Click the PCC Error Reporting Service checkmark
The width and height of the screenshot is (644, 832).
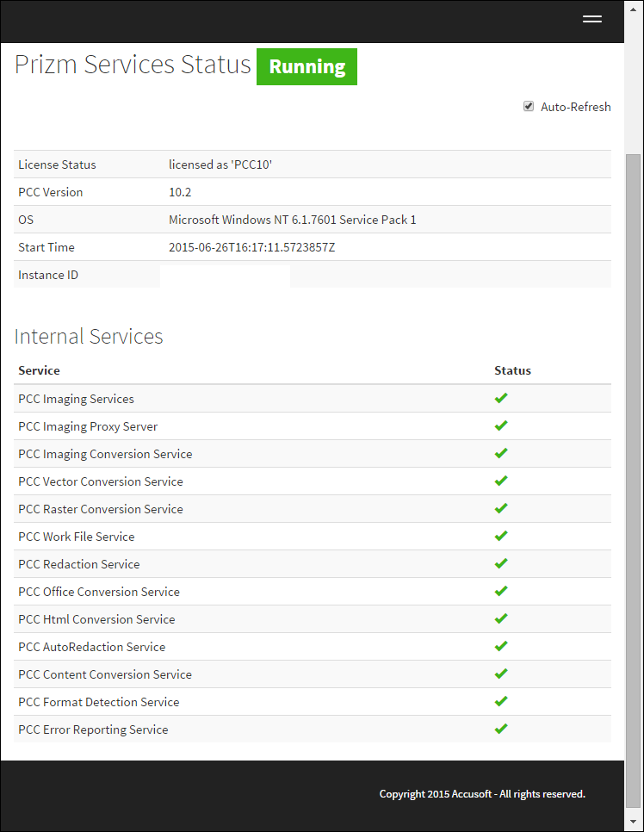(x=501, y=729)
